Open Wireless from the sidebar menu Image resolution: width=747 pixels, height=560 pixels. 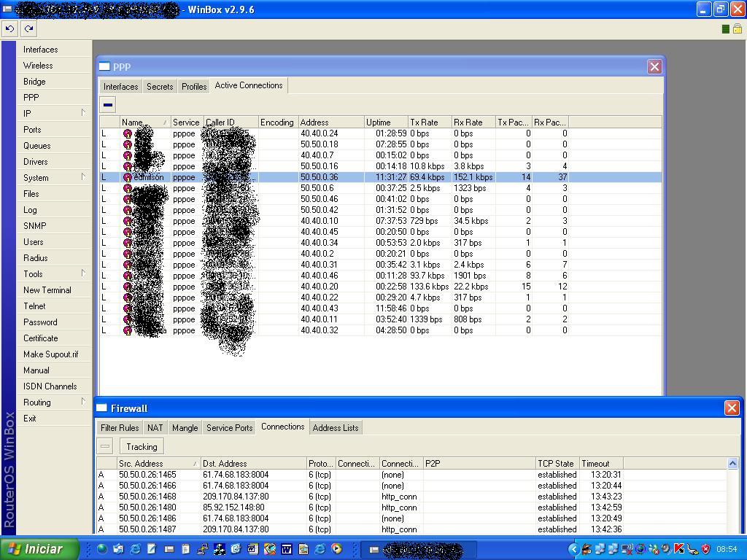[38, 66]
